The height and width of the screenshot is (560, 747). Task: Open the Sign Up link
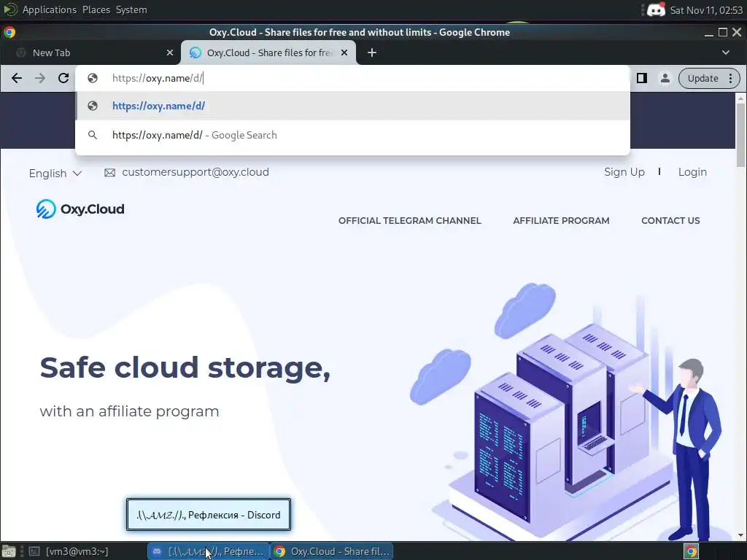(624, 172)
